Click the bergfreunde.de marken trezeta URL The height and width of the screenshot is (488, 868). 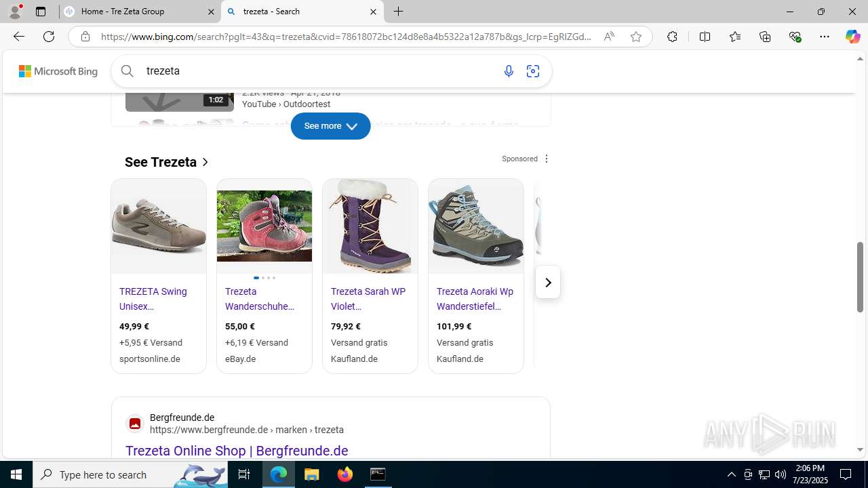[247, 430]
